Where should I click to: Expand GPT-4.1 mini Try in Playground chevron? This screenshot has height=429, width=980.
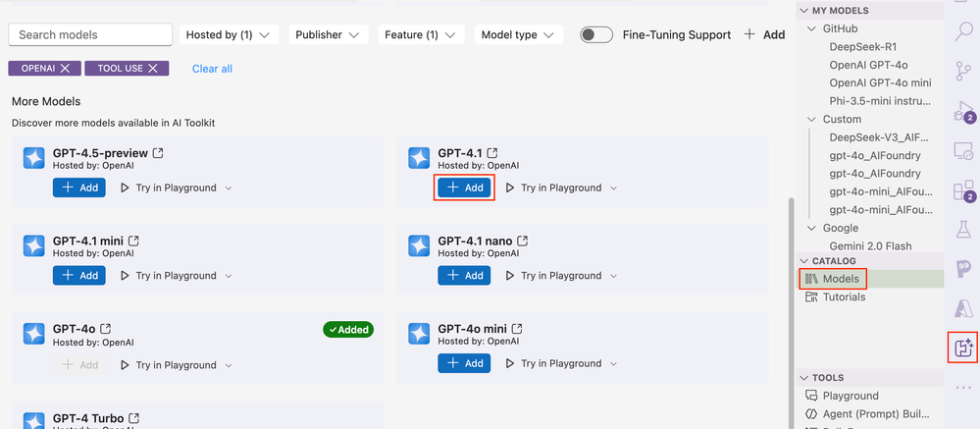[229, 276]
